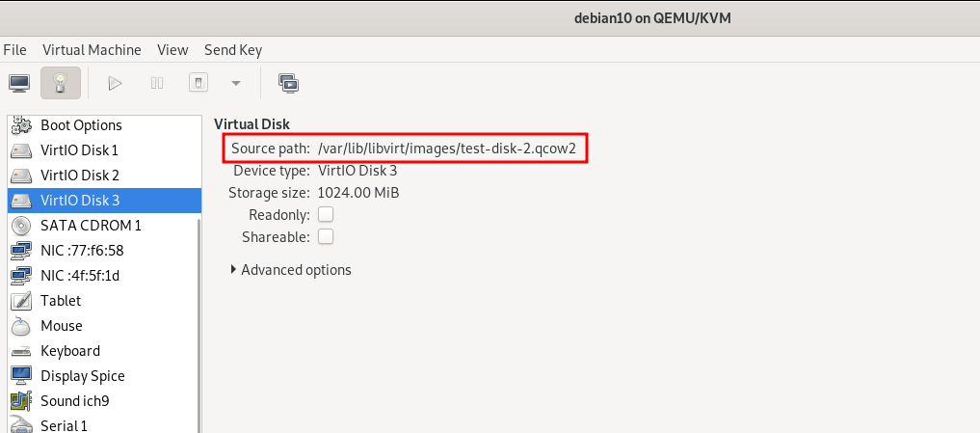Start the VM with play icon
The height and width of the screenshot is (433, 980).
click(x=115, y=83)
